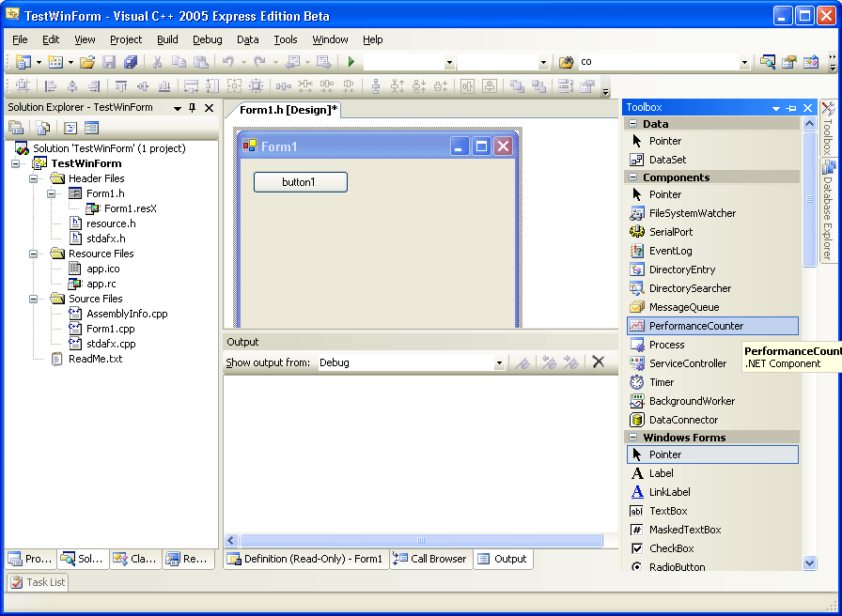The image size is (842, 616).
Task: Open the Debug menu
Action: [208, 39]
